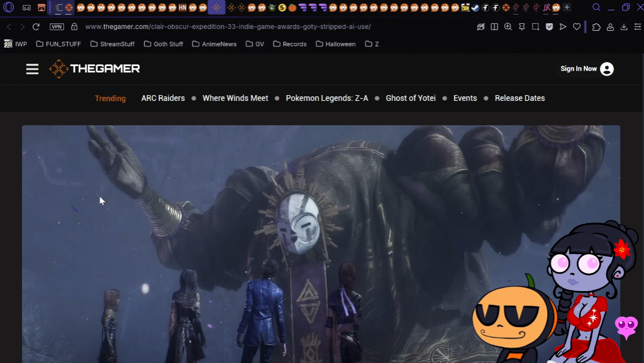Switch to the orange fruit icon tab
644x363 pixels.
coord(292,8)
